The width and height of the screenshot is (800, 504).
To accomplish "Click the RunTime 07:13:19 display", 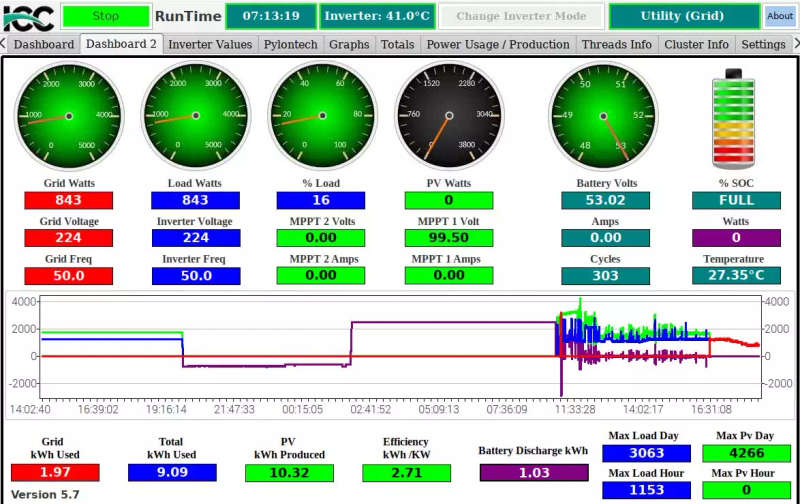I will point(271,16).
